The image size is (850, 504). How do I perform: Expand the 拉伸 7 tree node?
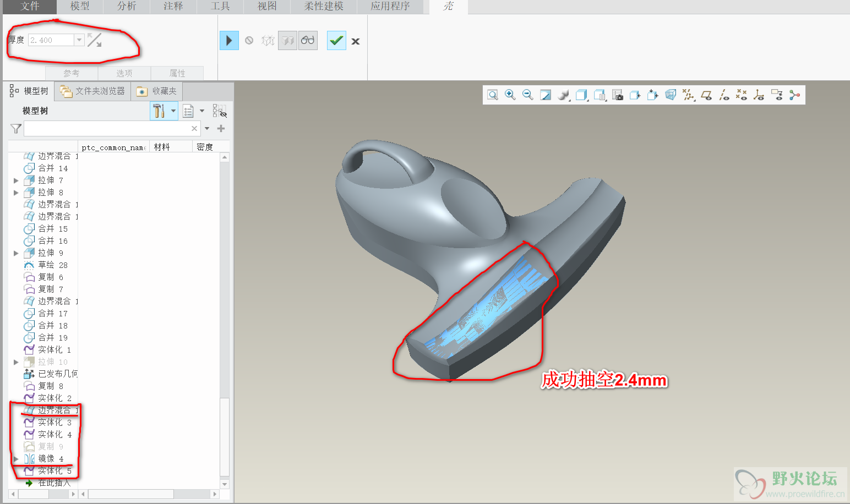pyautogui.click(x=16, y=180)
